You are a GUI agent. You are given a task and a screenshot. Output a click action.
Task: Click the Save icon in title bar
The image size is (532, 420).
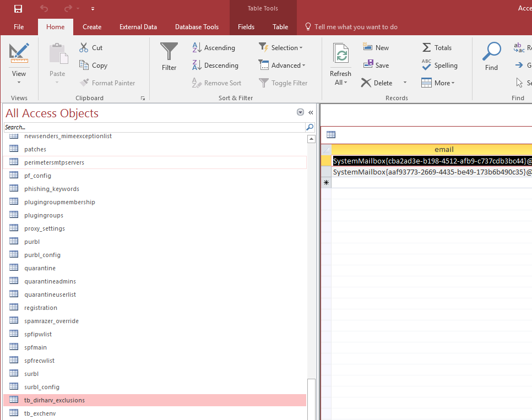tap(18, 8)
